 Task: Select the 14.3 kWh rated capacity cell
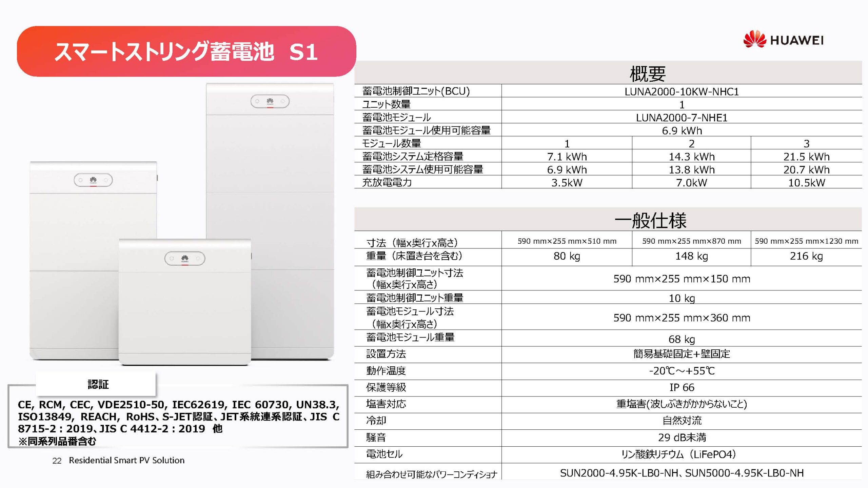(691, 157)
